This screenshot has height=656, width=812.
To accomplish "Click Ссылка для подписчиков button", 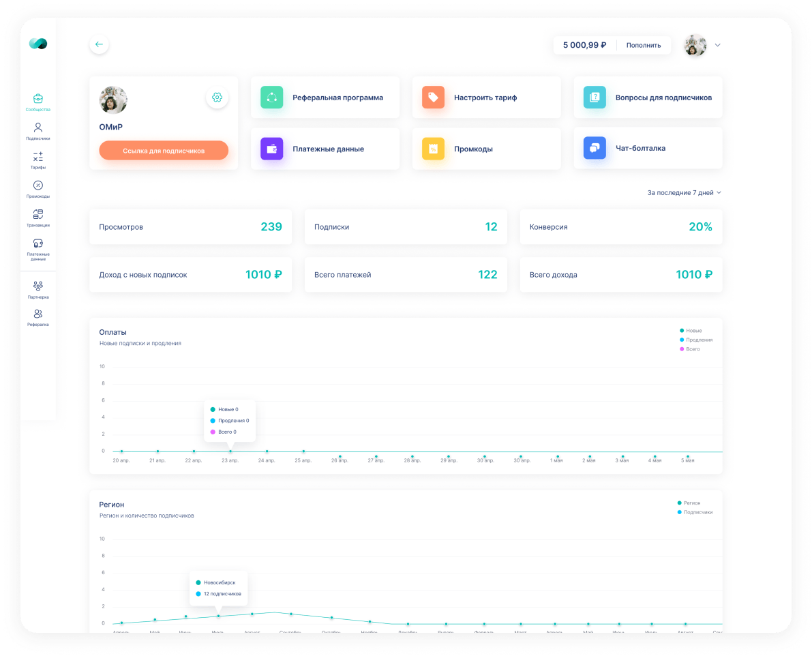I will [x=164, y=151].
